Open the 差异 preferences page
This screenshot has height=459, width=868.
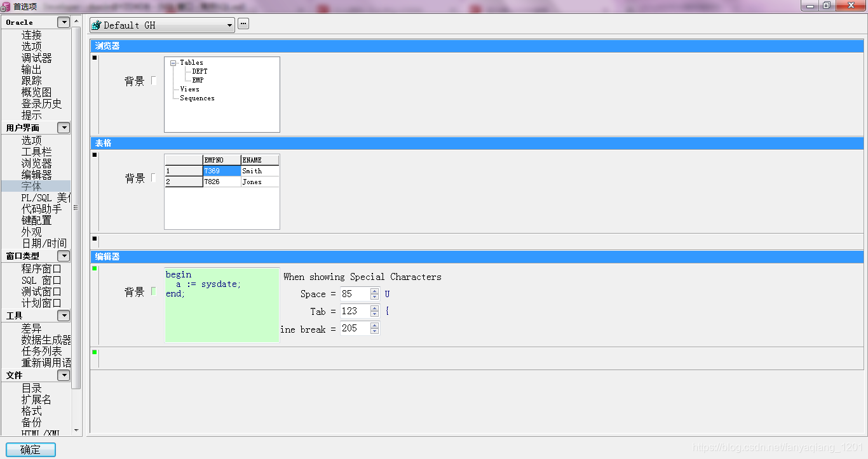pos(32,328)
